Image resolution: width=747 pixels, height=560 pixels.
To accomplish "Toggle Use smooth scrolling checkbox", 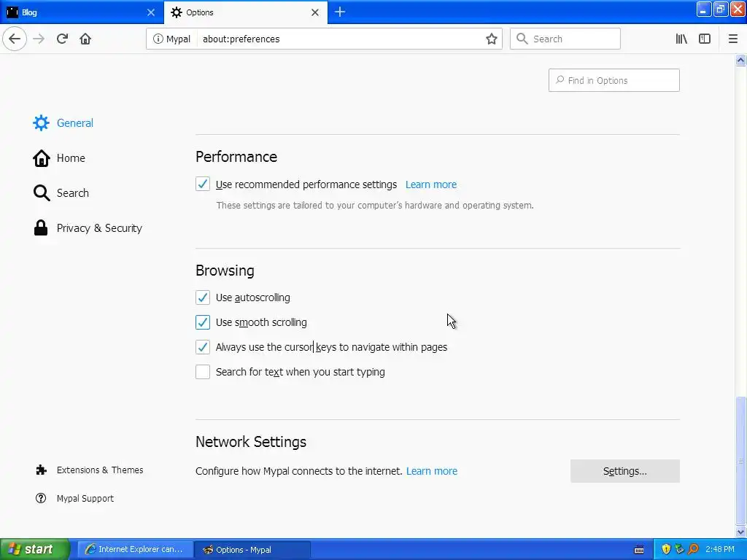I will coord(203,322).
